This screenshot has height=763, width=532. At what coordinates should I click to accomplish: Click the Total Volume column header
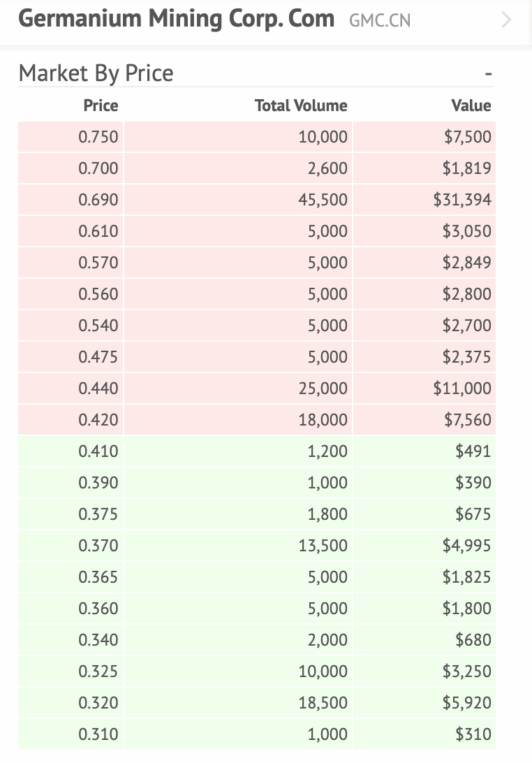tap(301, 106)
